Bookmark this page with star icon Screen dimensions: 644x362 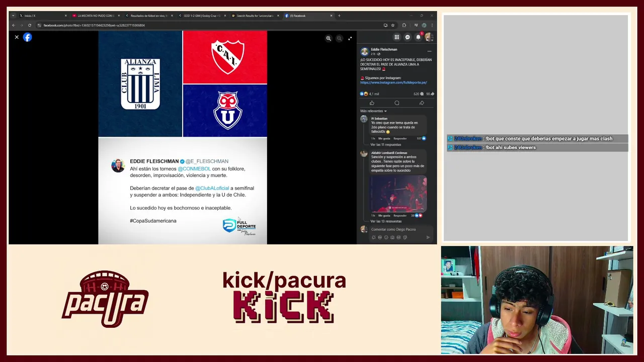click(x=393, y=25)
